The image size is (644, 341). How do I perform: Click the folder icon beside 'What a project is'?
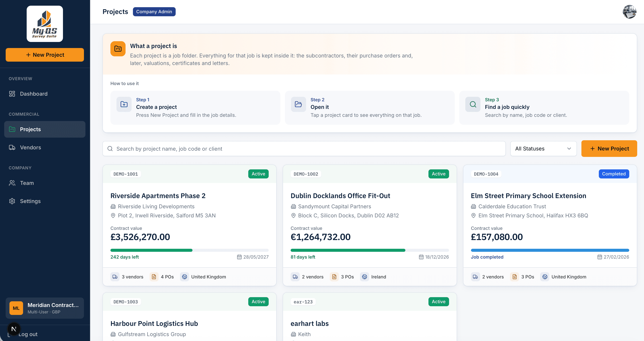(x=118, y=49)
